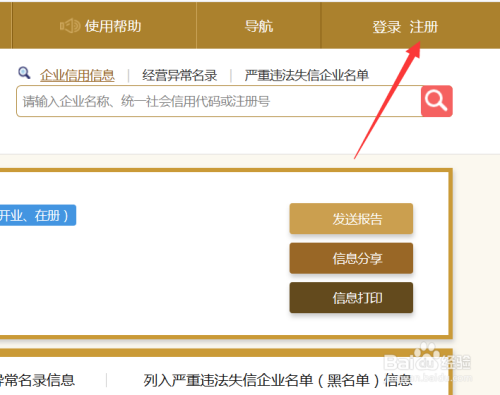Screen dimensions: 500x395
Task: Switch to 严重违法失信企业名单 tab
Action: (307, 75)
